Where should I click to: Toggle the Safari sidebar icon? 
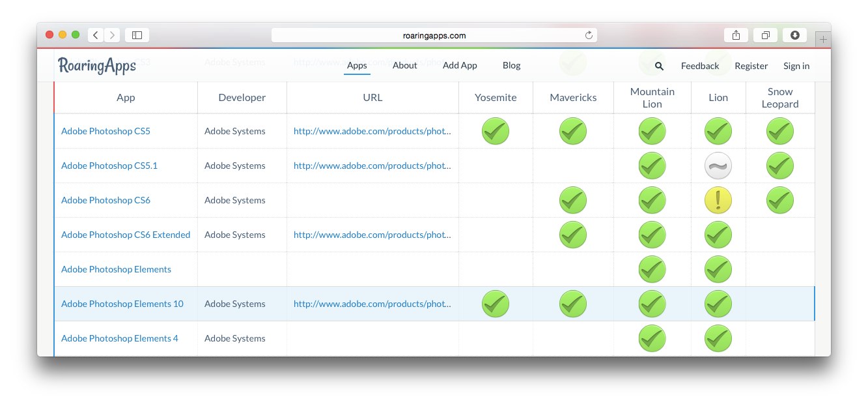[137, 35]
